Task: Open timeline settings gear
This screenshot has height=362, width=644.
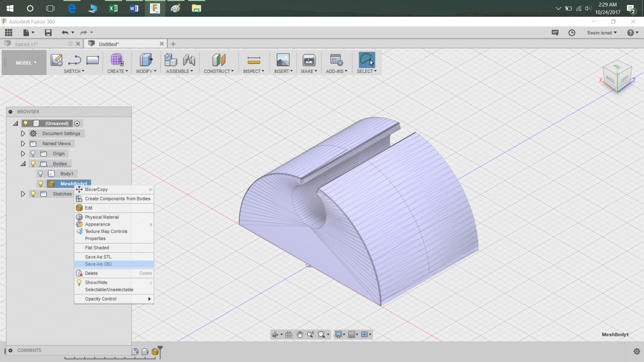Action: click(x=637, y=351)
